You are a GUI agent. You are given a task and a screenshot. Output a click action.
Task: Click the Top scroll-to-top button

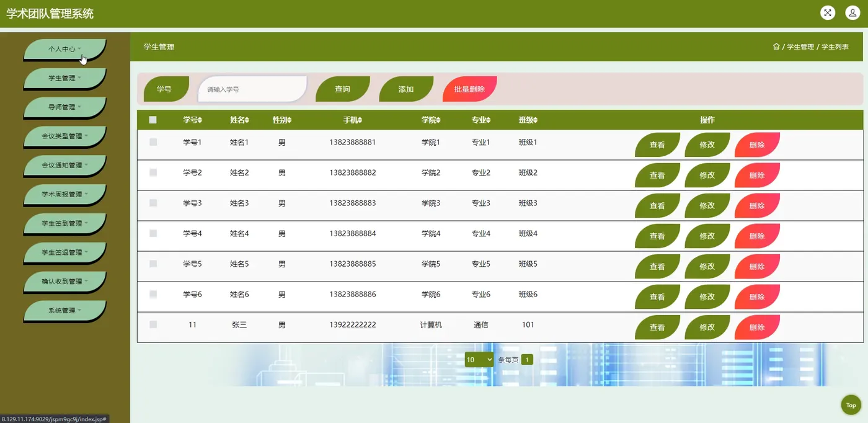[x=851, y=405]
